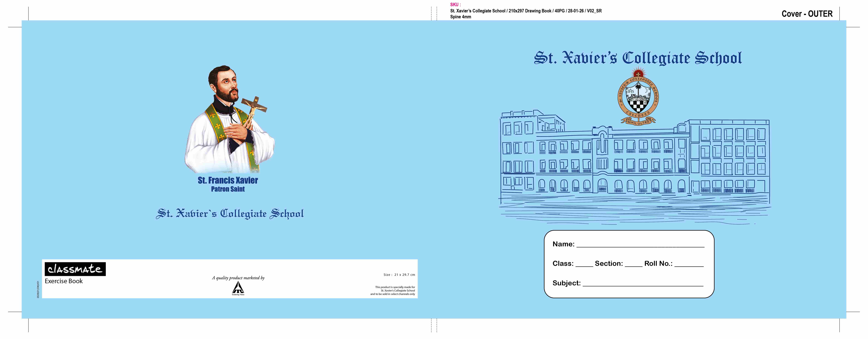Click the black classmate brand logo
Screen dimensions: 868x339
point(75,269)
